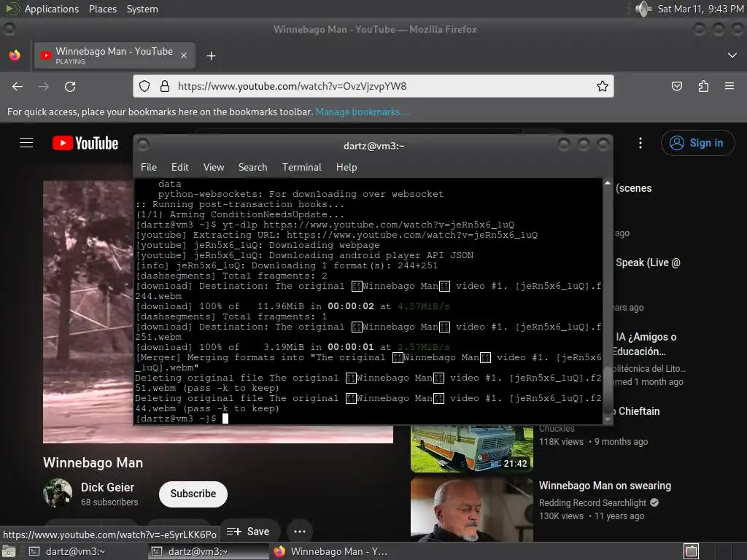This screenshot has height=560, width=747.
Task: Open more actions ellipsis under video
Action: [300, 532]
